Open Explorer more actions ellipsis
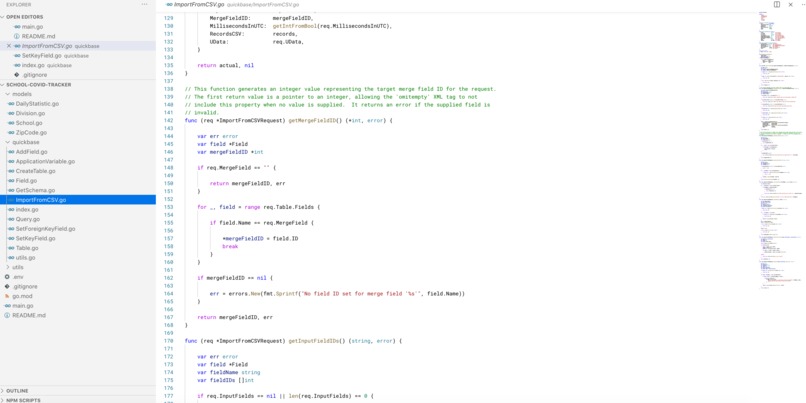This screenshot has height=403, width=806. coord(144,5)
